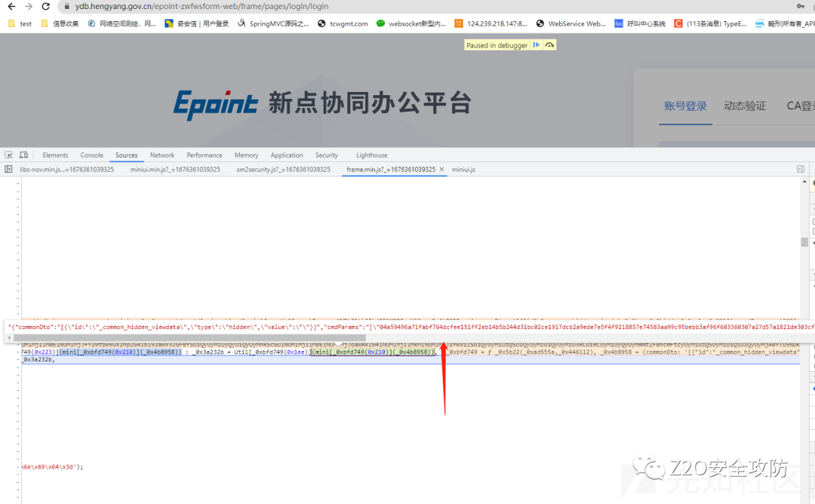Viewport: 815px width, 504px height.
Task: Open the 网络空间测绘 bookmark
Action: [x=122, y=23]
